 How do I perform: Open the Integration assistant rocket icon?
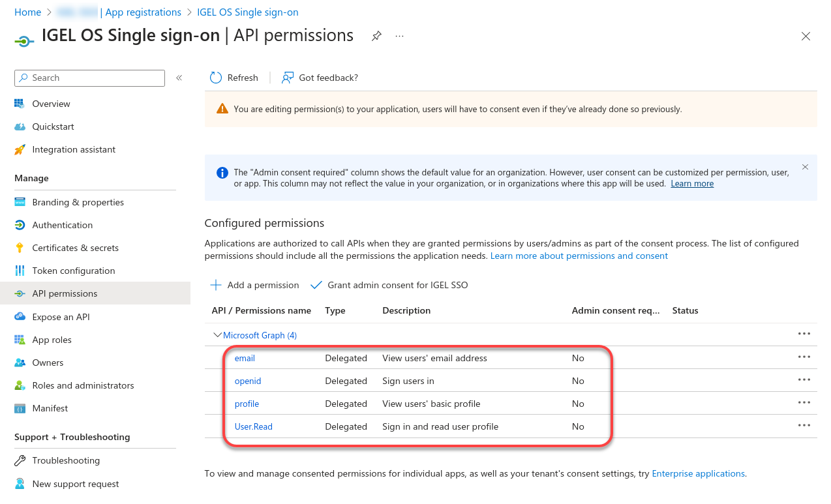click(x=20, y=149)
